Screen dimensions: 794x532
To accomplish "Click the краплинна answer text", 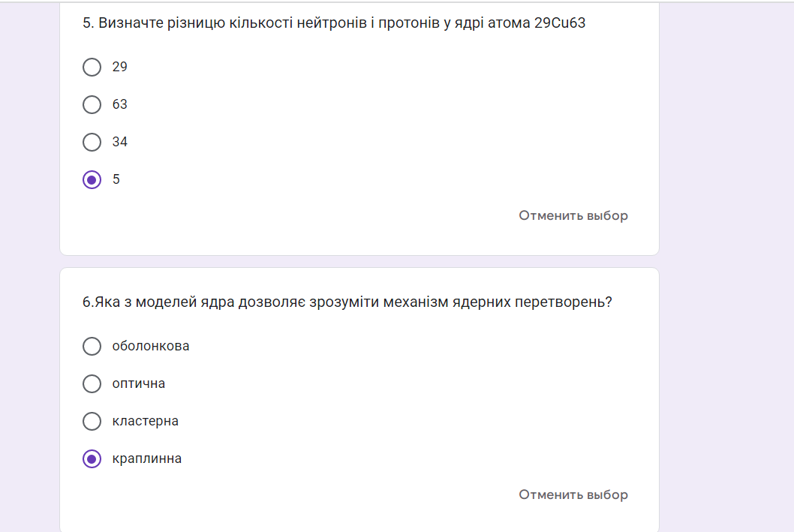I will pos(147,458).
